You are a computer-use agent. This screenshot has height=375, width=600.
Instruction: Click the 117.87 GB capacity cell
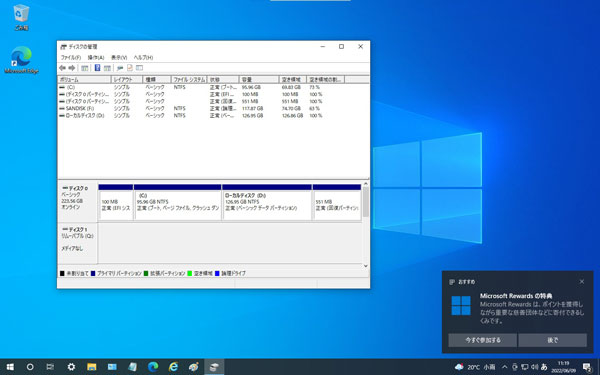(x=252, y=108)
